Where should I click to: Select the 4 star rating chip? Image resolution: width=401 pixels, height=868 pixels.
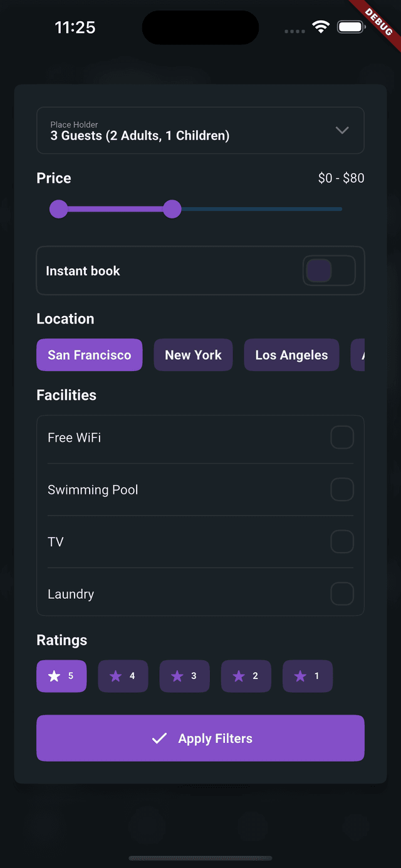coord(123,676)
